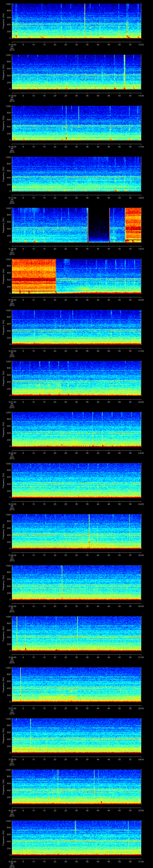The width and height of the screenshot is (153, 868).
Task: Click the '17:00' end time label
Action: 141,147
